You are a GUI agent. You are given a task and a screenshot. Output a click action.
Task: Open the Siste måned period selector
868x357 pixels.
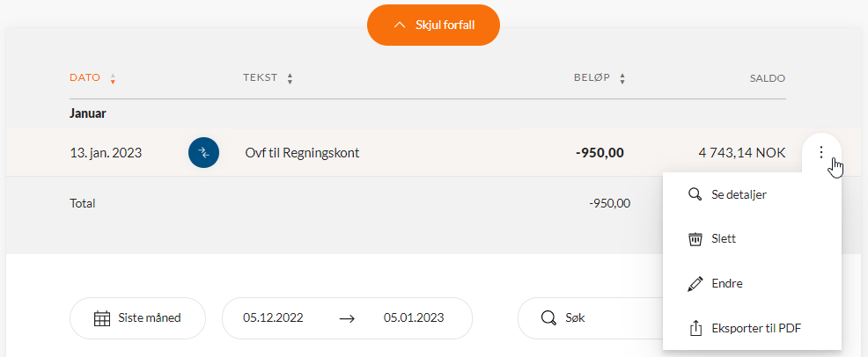(137, 318)
